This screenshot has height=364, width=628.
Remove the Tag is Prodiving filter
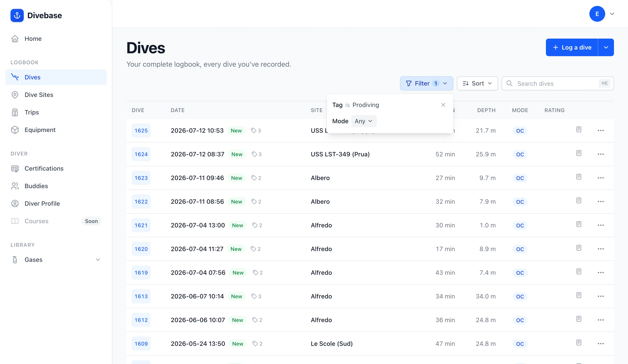point(443,105)
